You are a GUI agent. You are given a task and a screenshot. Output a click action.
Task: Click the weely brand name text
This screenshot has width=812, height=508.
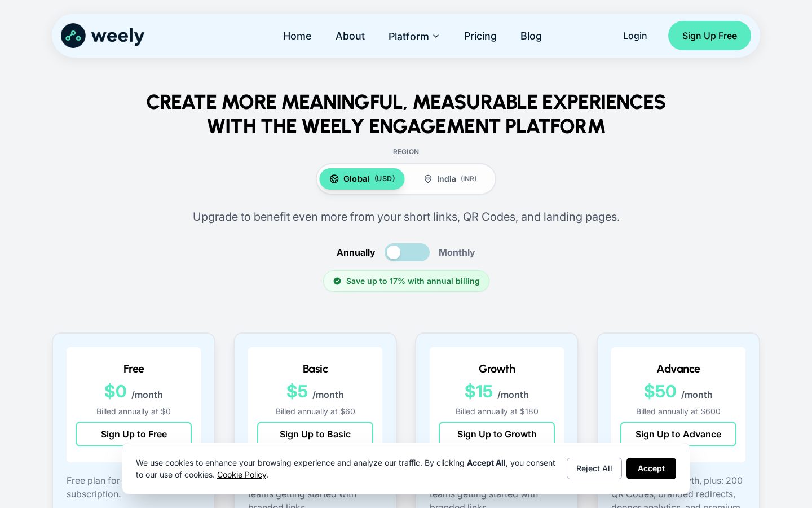tap(118, 36)
